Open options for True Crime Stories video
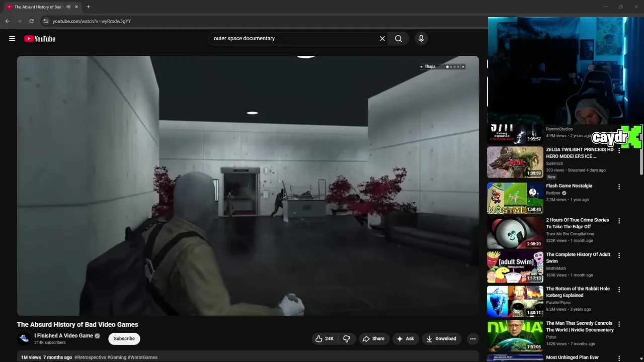Viewport: 644px width, 362px height. pos(619,221)
